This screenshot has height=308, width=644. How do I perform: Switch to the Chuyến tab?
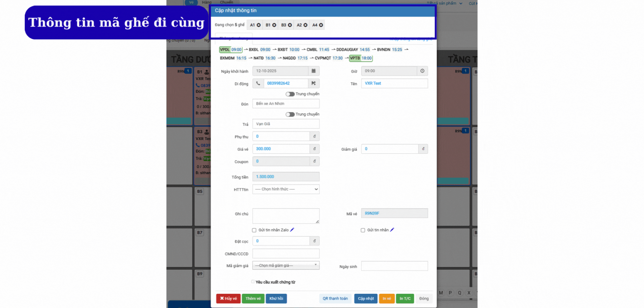[226, 2]
